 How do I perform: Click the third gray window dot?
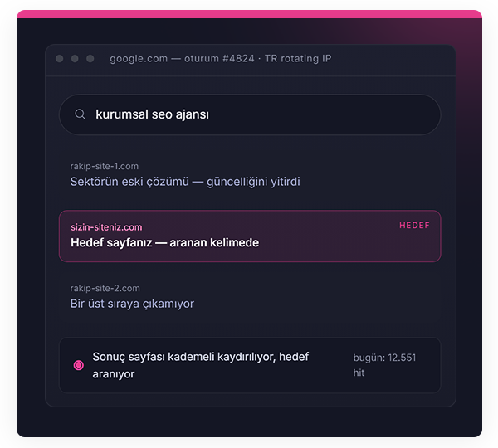90,58
